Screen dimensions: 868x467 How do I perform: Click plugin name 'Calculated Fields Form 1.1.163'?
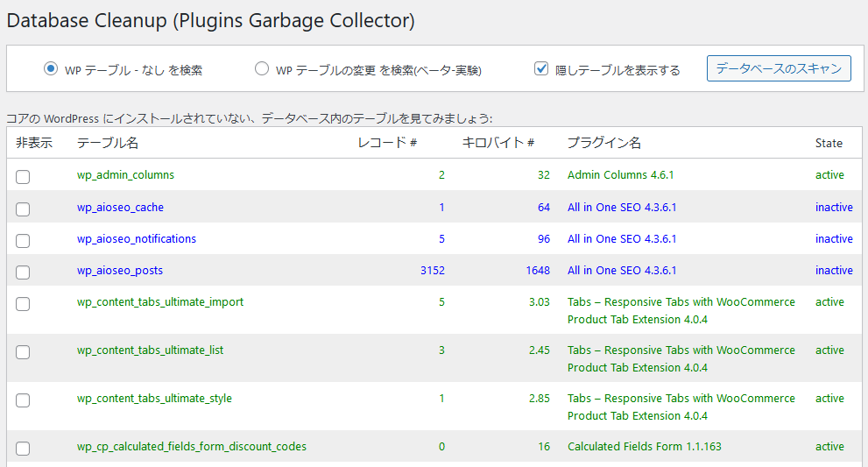tap(645, 447)
